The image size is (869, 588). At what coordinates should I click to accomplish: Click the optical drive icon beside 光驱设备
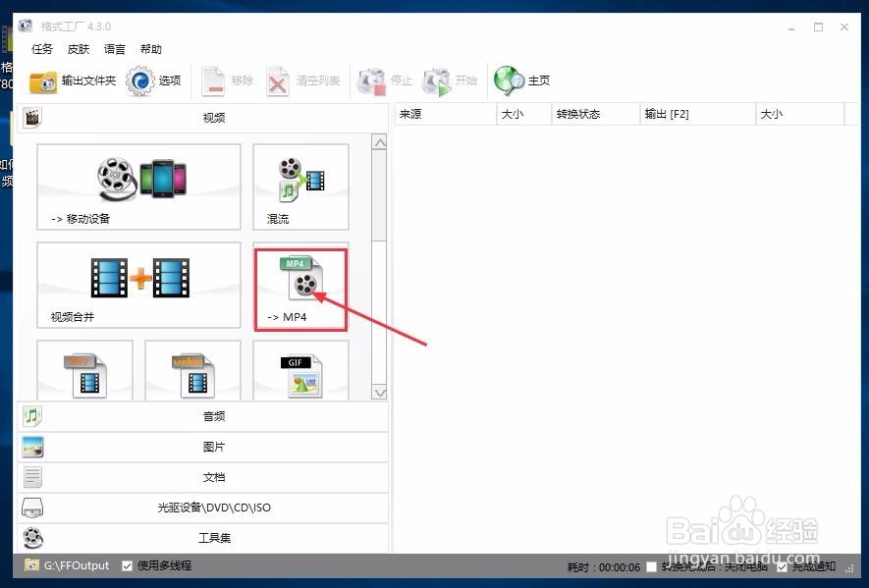pos(32,508)
